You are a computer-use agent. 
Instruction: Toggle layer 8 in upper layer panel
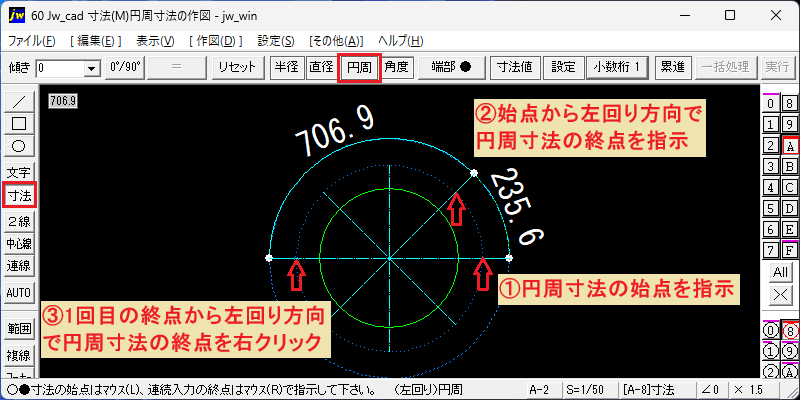click(790, 104)
